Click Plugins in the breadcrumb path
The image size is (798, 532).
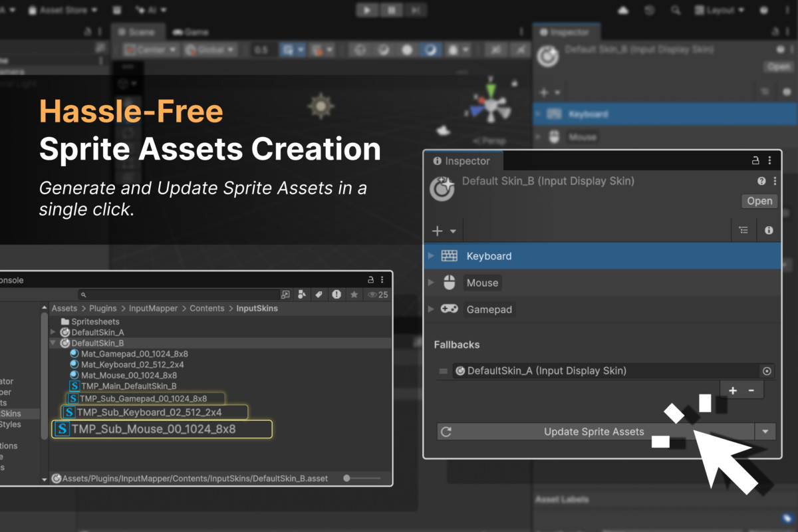point(103,308)
